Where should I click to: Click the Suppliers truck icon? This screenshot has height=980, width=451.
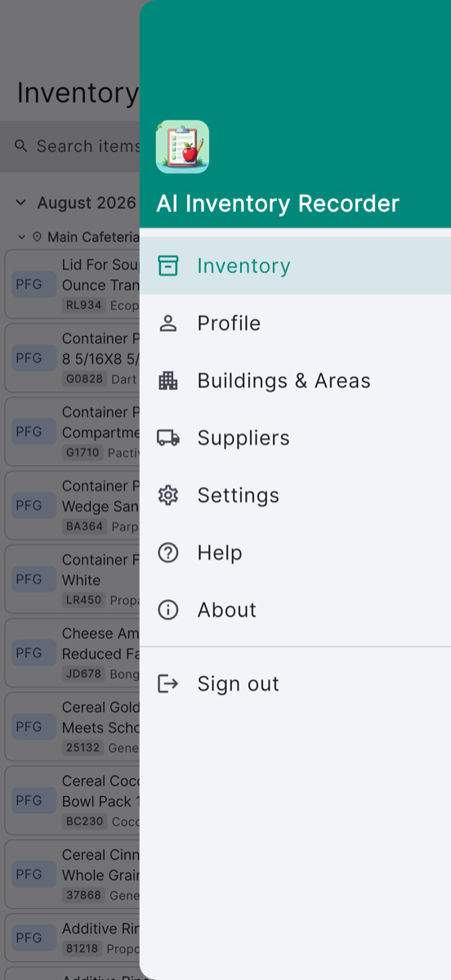point(168,438)
